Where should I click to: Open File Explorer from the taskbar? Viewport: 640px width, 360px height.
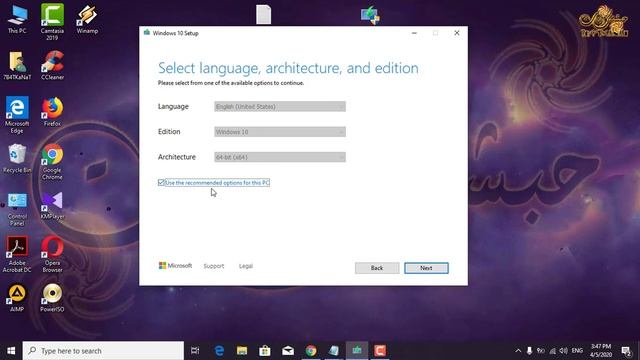click(x=242, y=351)
